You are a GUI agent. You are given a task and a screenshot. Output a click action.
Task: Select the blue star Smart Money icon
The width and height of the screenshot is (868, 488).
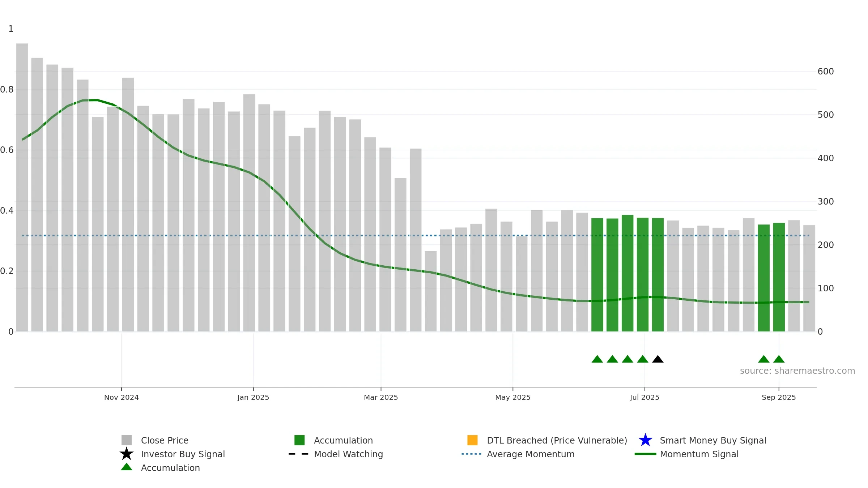click(646, 440)
